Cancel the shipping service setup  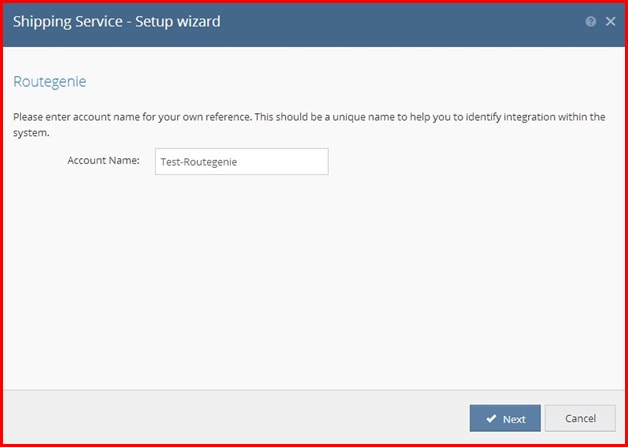580,419
